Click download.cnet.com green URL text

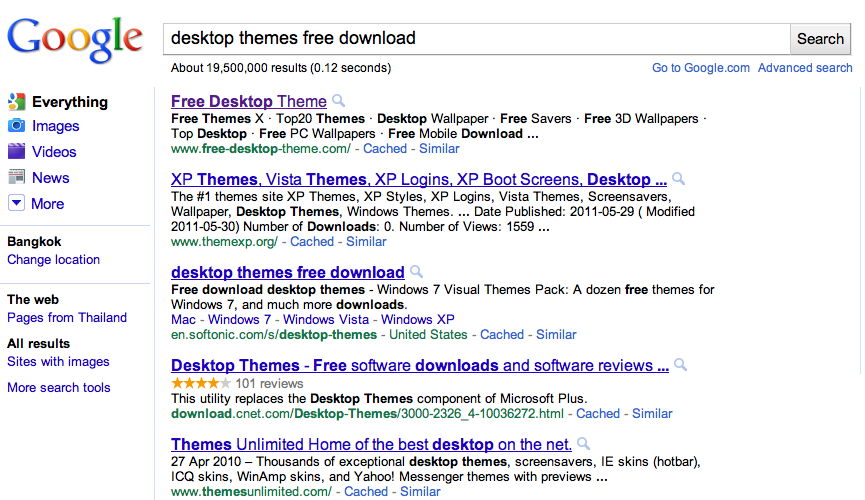367,414
